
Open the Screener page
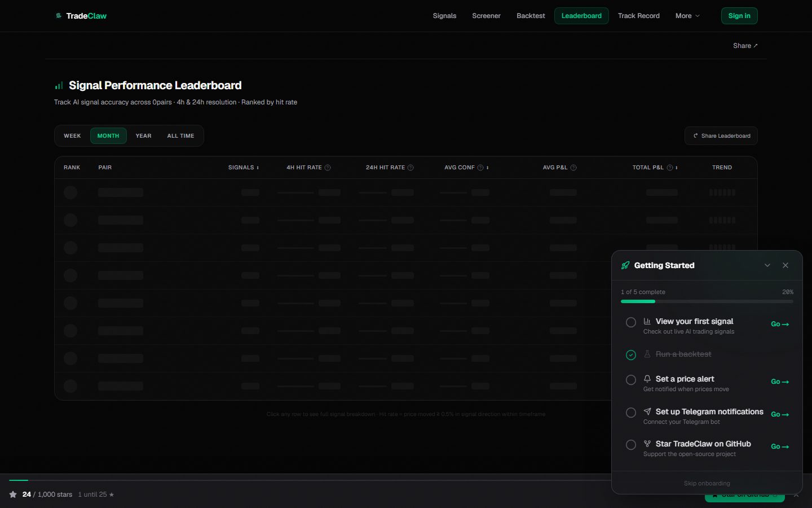[x=486, y=16]
